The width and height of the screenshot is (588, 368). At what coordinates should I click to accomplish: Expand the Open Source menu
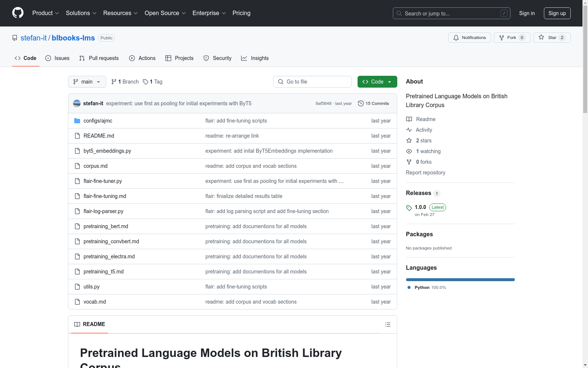click(x=165, y=13)
